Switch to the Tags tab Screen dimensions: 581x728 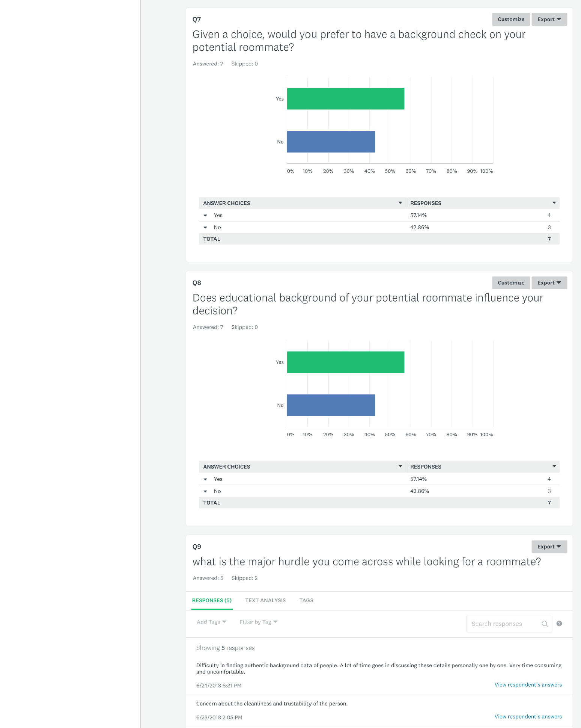point(306,600)
